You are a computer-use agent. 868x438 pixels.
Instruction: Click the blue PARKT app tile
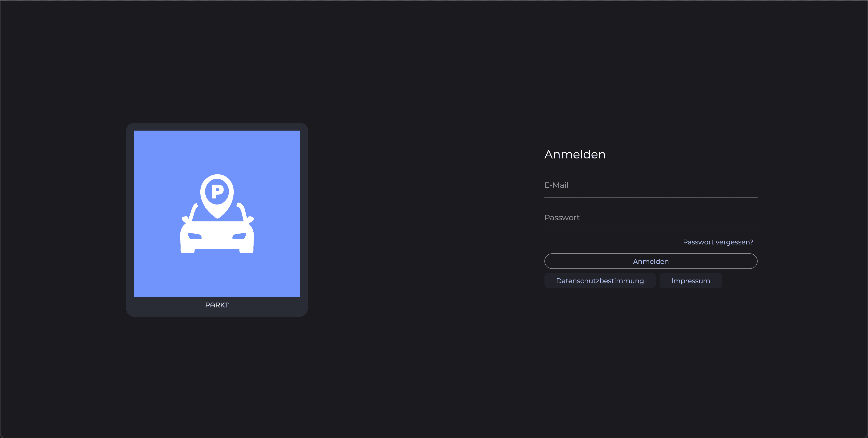pyautogui.click(x=217, y=214)
